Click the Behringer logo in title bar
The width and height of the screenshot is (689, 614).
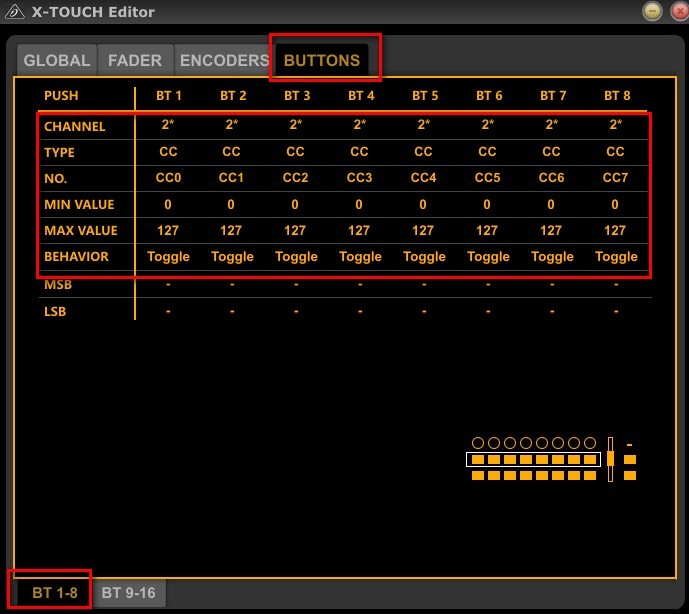click(15, 11)
